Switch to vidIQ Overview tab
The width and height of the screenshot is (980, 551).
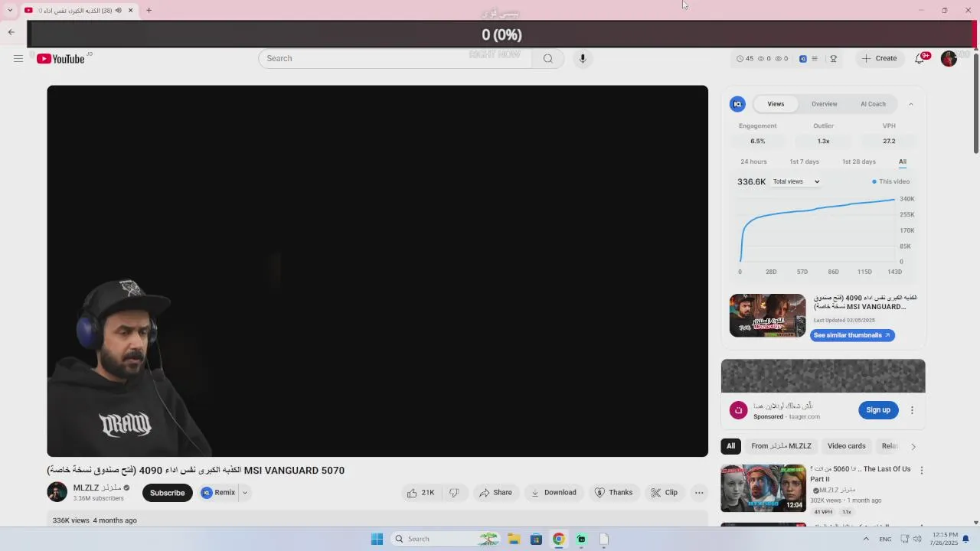(x=825, y=104)
